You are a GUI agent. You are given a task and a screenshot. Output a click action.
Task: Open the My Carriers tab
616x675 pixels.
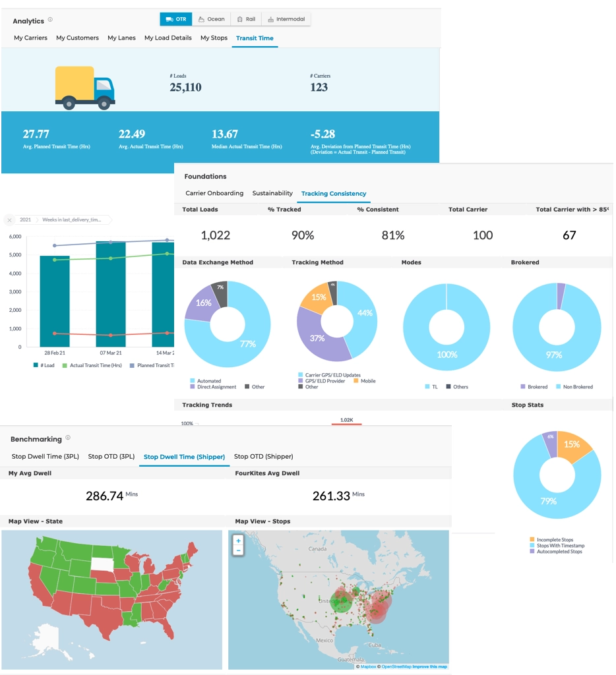click(x=30, y=38)
